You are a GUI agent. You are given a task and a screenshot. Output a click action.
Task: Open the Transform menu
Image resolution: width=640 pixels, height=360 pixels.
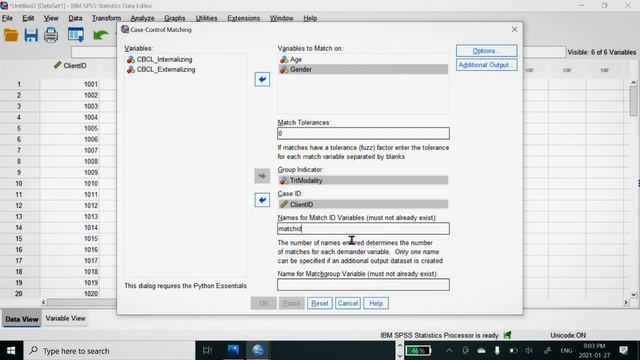[106, 18]
